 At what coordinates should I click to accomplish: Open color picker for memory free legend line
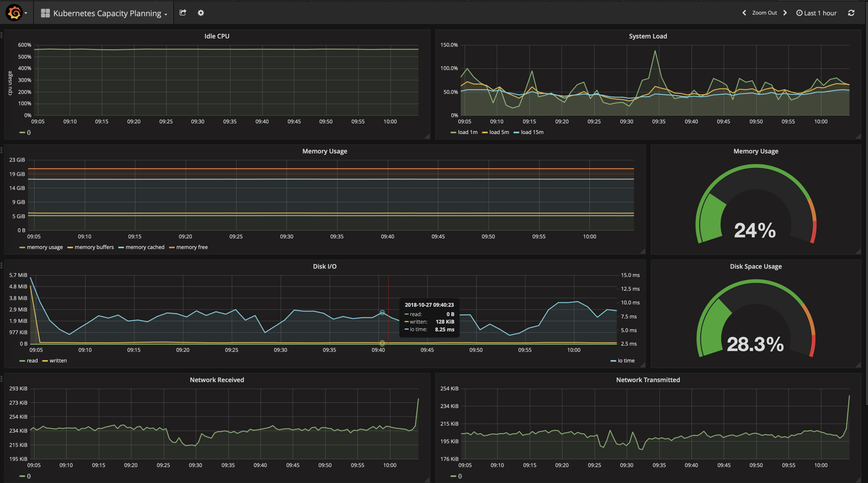click(172, 248)
